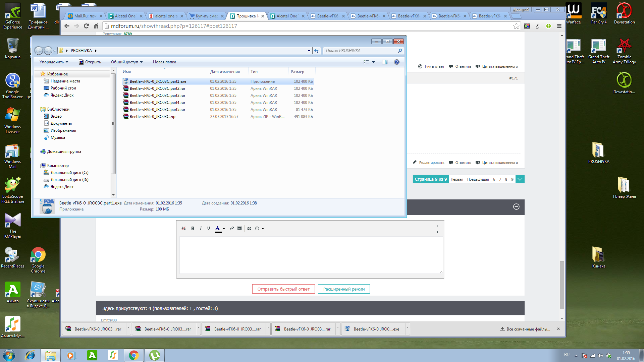
Task: Click the Underline formatting icon in editor
Action: click(208, 229)
